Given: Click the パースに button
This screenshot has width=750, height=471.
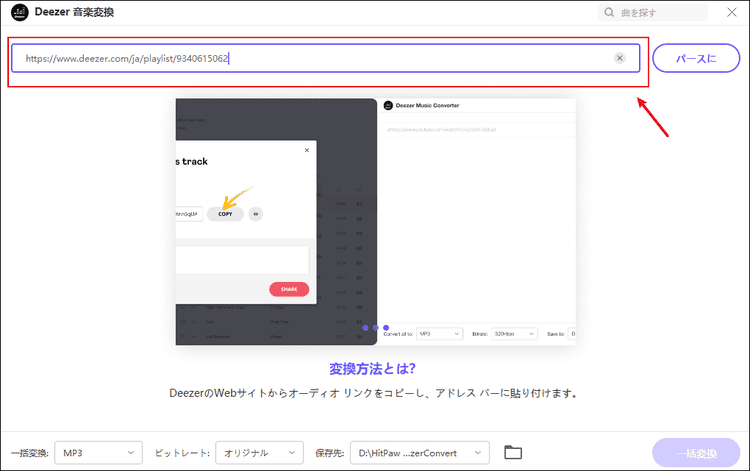Looking at the screenshot, I should [x=696, y=58].
